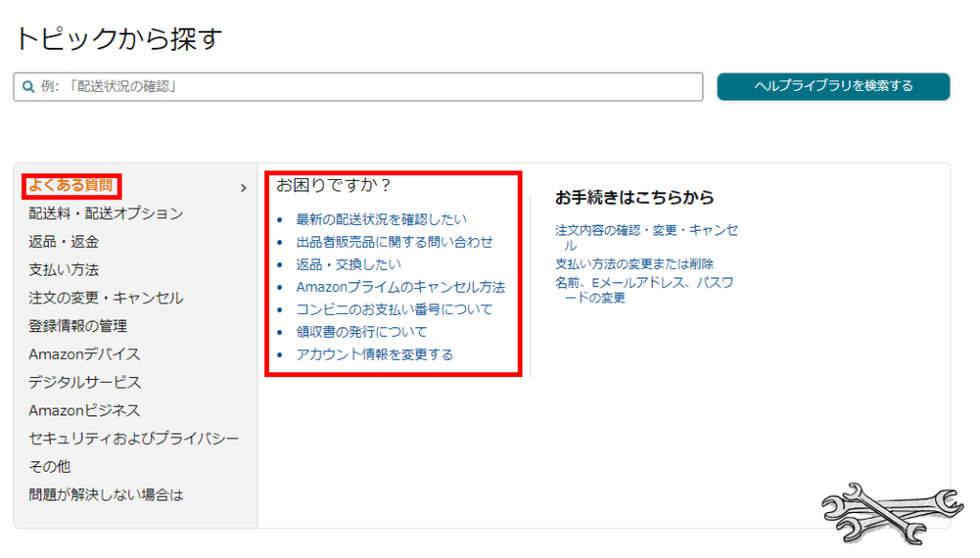Click the help library search input field
The image size is (980, 558).
pyautogui.click(x=358, y=87)
